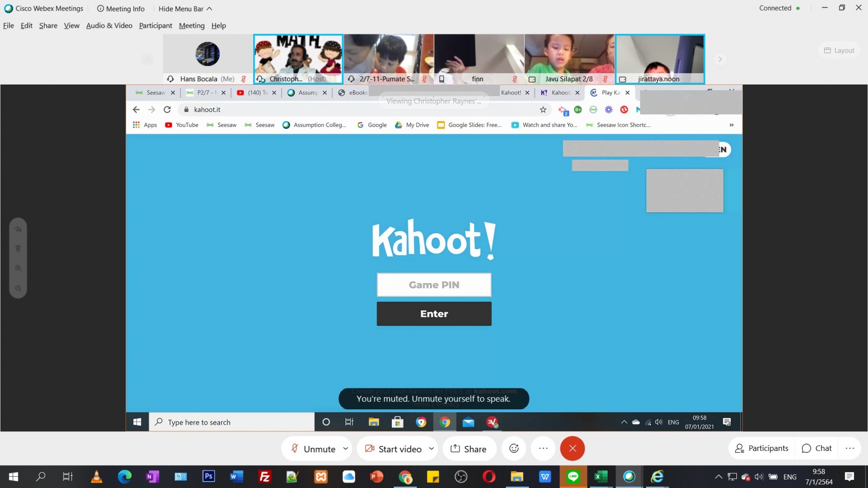Open the Help menu
This screenshot has height=488, width=868.
pos(218,26)
